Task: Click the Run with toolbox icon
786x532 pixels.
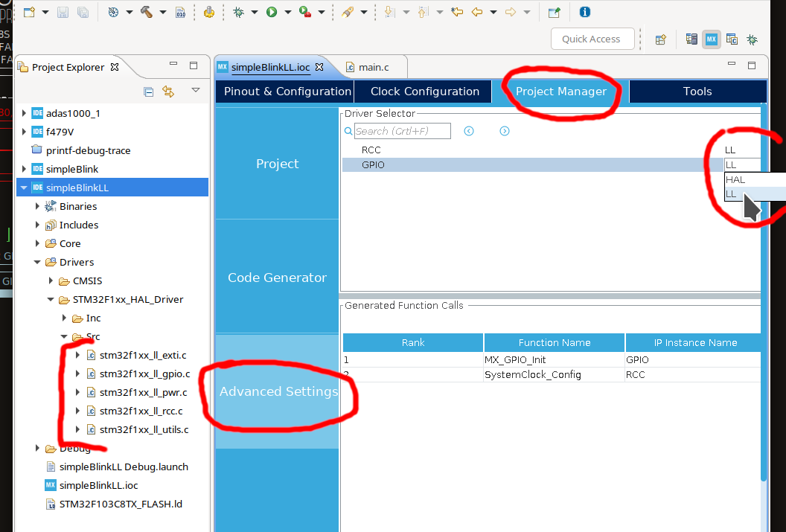Action: [x=304, y=12]
